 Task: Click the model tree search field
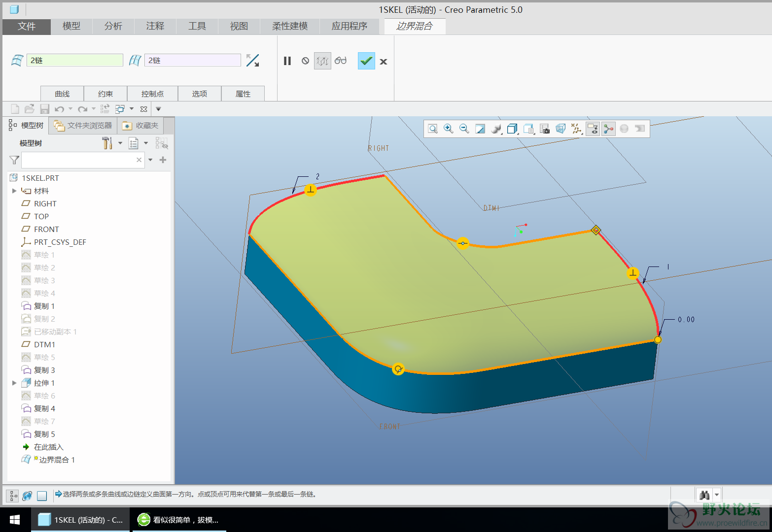pyautogui.click(x=83, y=160)
